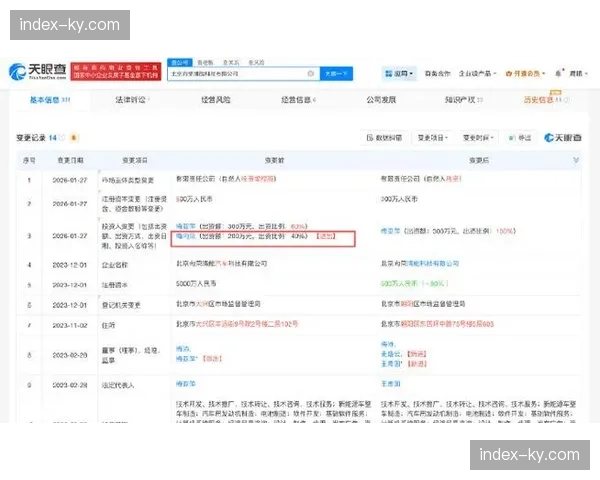Open the blue investor link inside red box

tap(186, 236)
